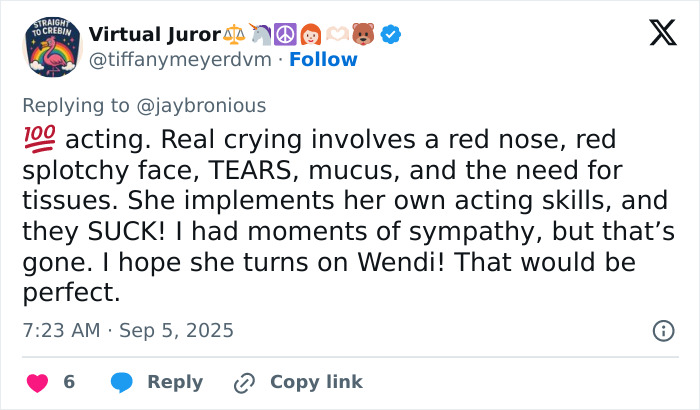Click the Replying to @jaybronious line
Image resolution: width=700 pixels, height=410 pixels.
144,105
